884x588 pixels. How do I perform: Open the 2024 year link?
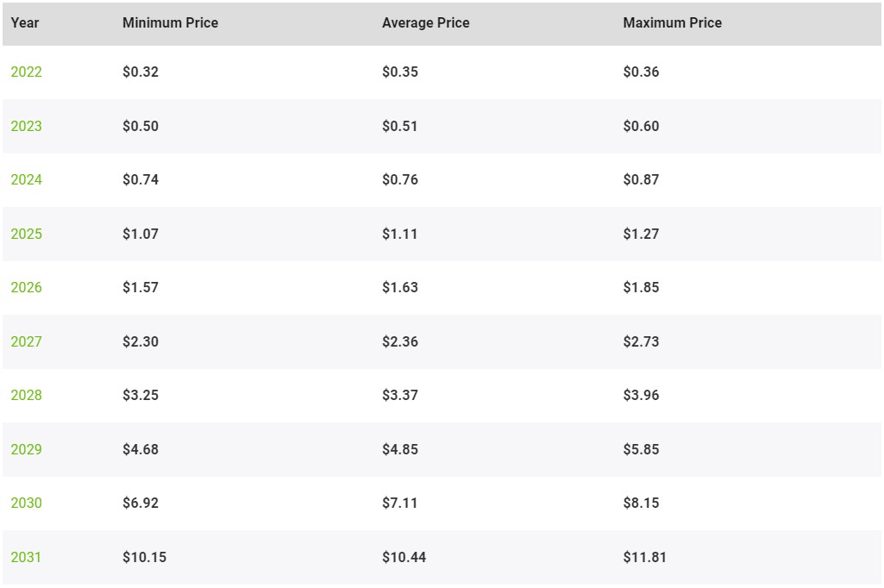tap(26, 179)
